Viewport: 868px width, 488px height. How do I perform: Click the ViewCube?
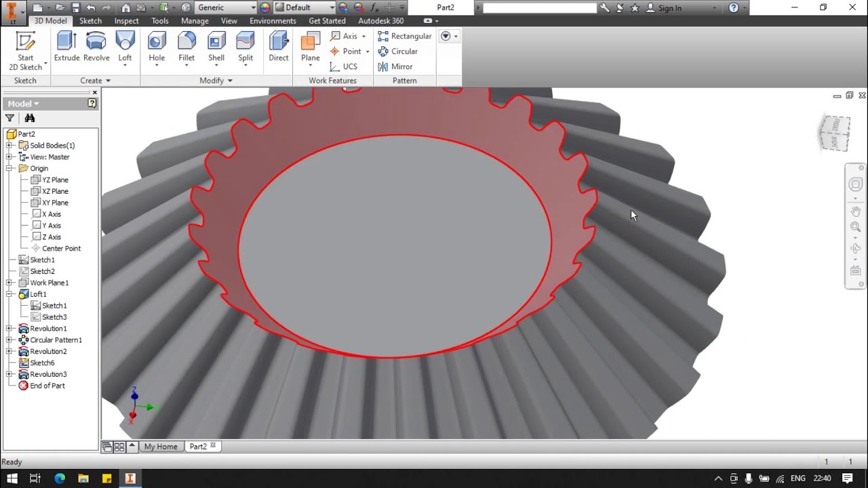[834, 133]
